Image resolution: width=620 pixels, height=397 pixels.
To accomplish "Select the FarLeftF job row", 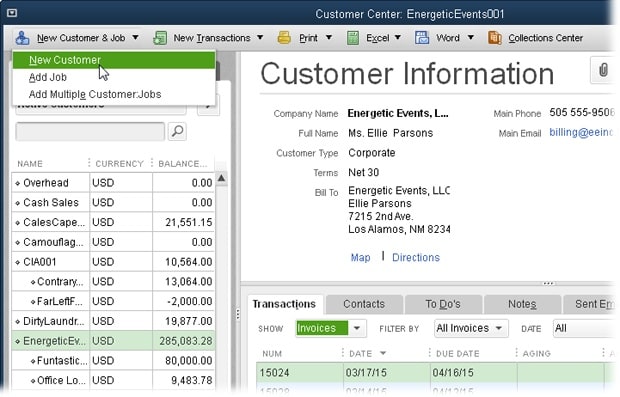I will (x=113, y=301).
